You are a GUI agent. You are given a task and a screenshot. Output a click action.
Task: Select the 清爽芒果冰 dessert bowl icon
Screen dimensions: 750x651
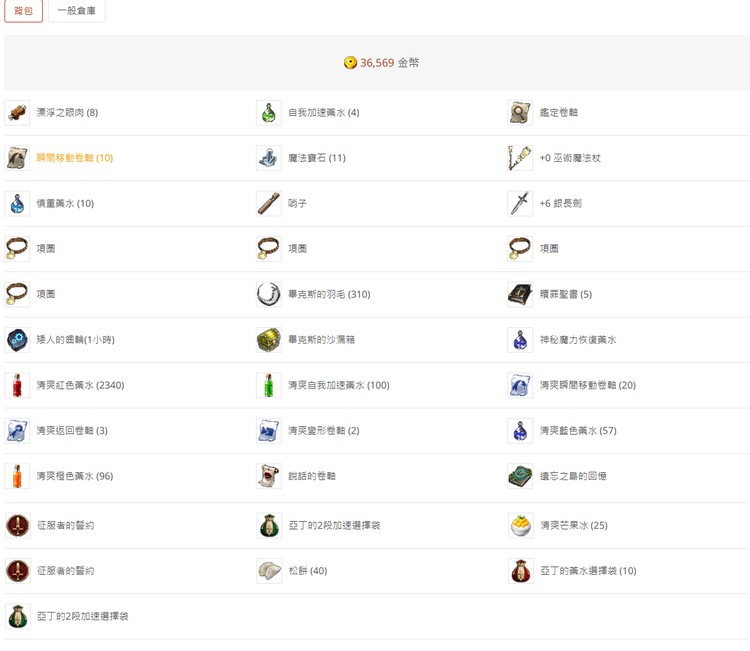520,526
